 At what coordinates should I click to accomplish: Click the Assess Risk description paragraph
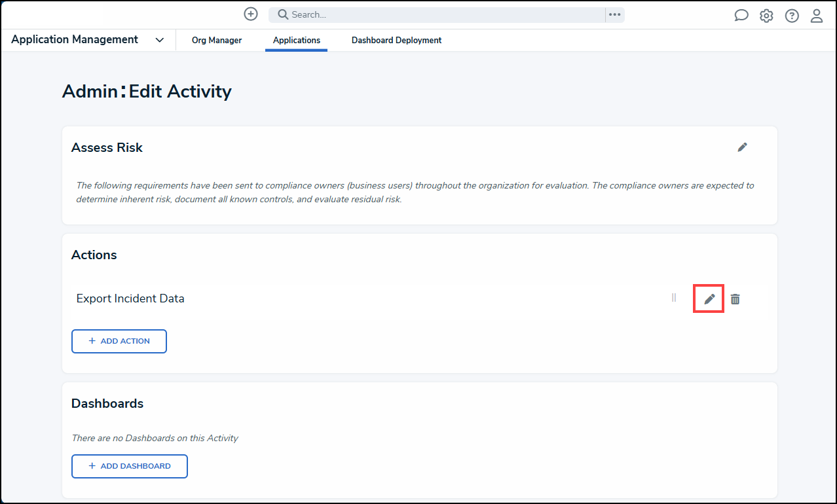(x=415, y=192)
